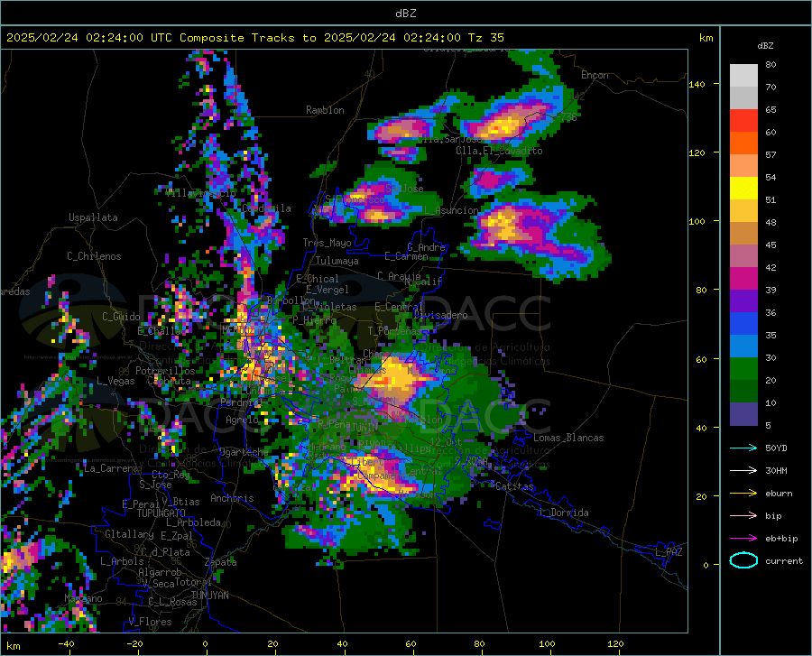812x656 pixels.
Task: Click the 100 km vertical axis tick label
Action: click(697, 221)
